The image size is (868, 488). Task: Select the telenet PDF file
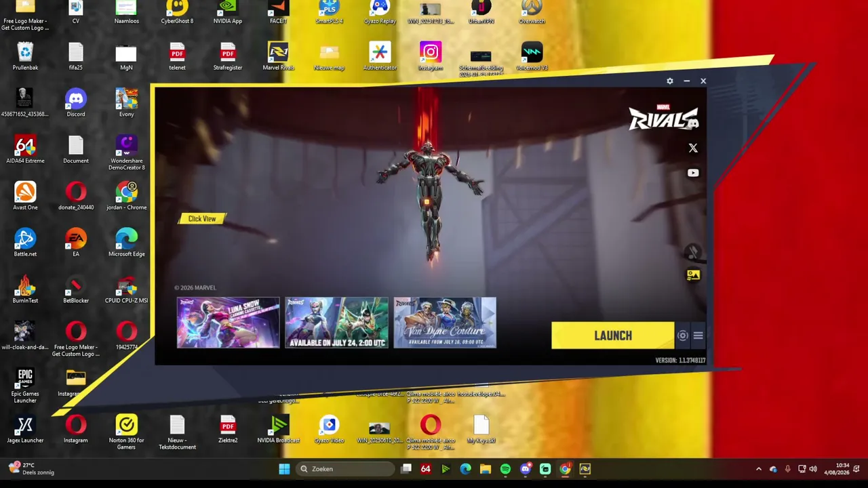tap(177, 56)
